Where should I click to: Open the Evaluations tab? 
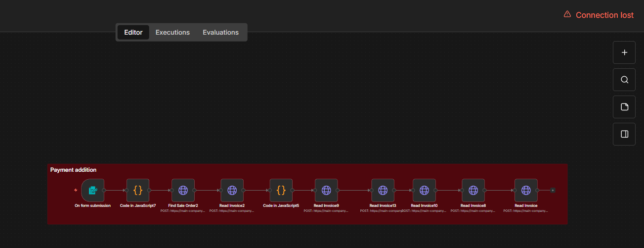tap(220, 32)
